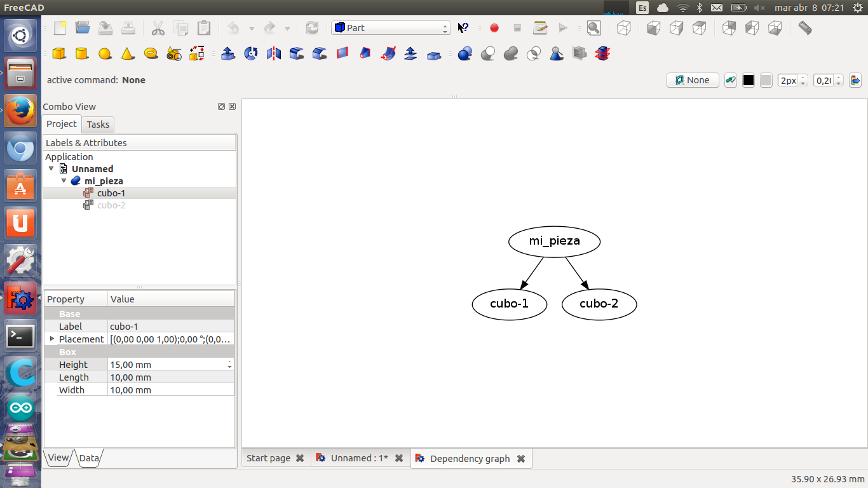Click the cylinder primitive icon
The height and width of the screenshot is (488, 868).
point(82,54)
